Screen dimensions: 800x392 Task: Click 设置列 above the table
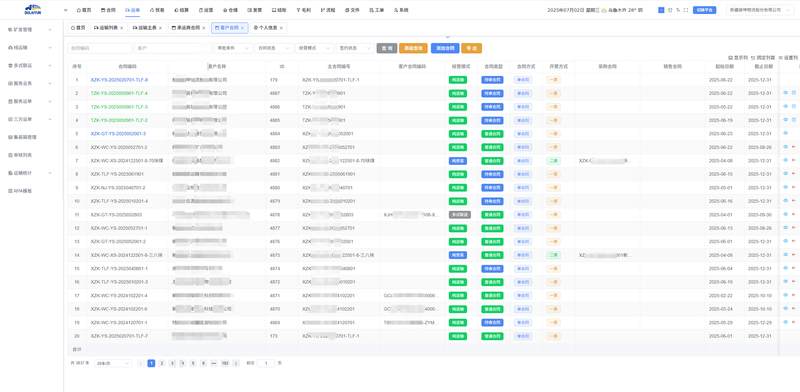point(788,58)
